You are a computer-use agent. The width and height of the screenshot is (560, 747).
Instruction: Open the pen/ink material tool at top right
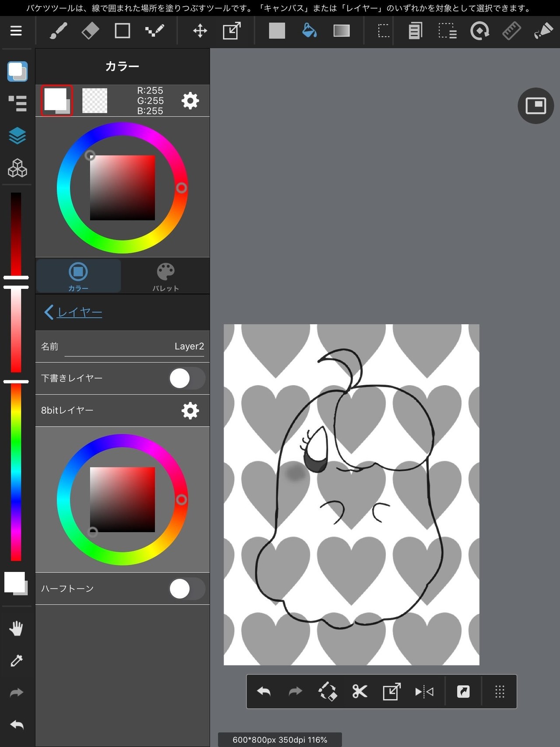pyautogui.click(x=543, y=31)
